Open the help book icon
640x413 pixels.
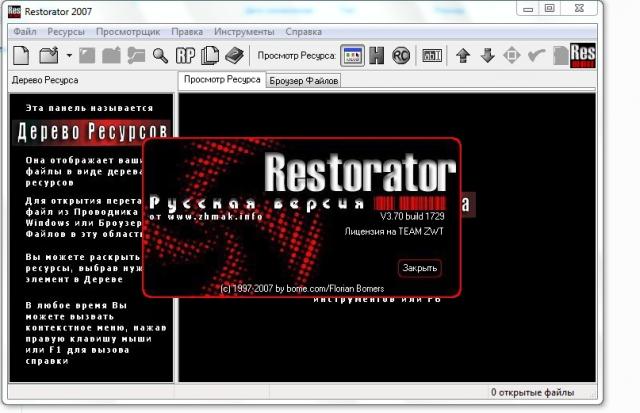[x=234, y=56]
